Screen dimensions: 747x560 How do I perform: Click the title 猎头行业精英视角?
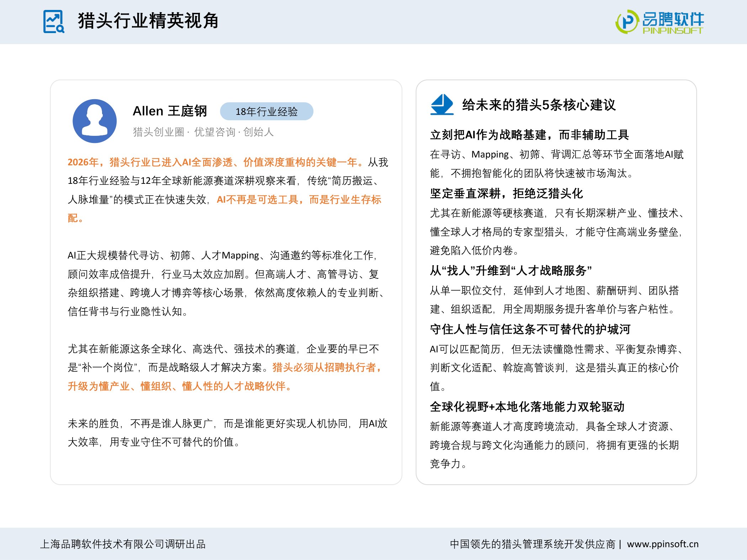point(148,21)
